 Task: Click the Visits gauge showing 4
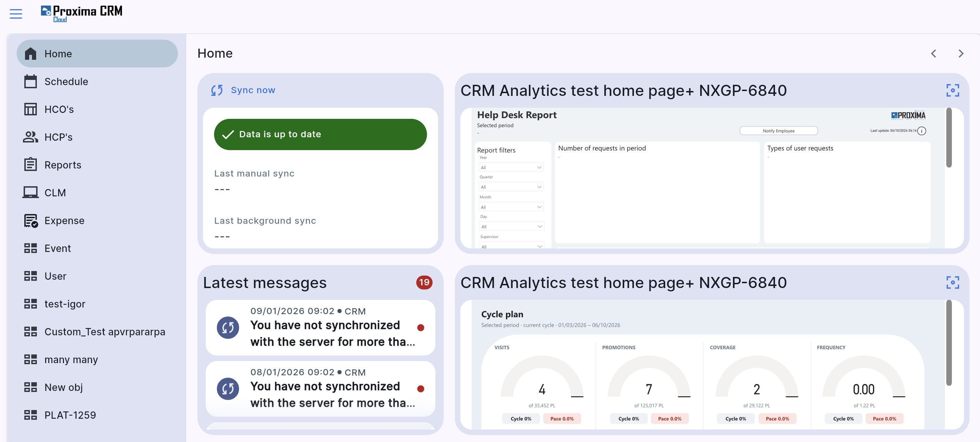point(542,377)
